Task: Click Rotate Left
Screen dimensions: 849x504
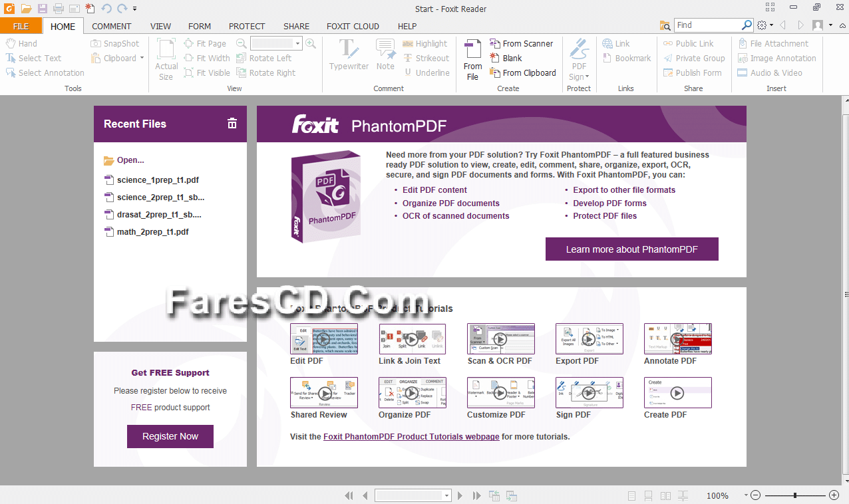Action: coord(263,58)
